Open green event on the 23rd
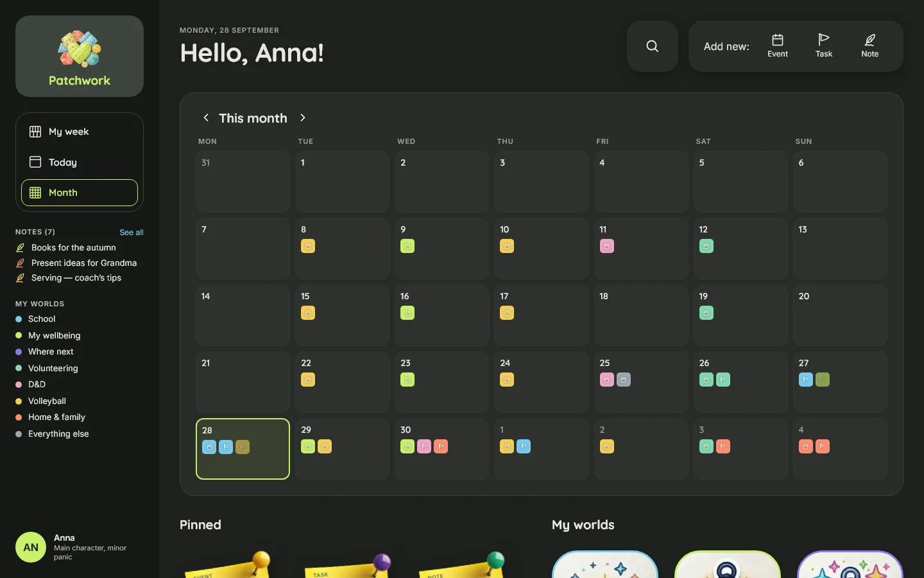This screenshot has width=924, height=578. click(407, 380)
